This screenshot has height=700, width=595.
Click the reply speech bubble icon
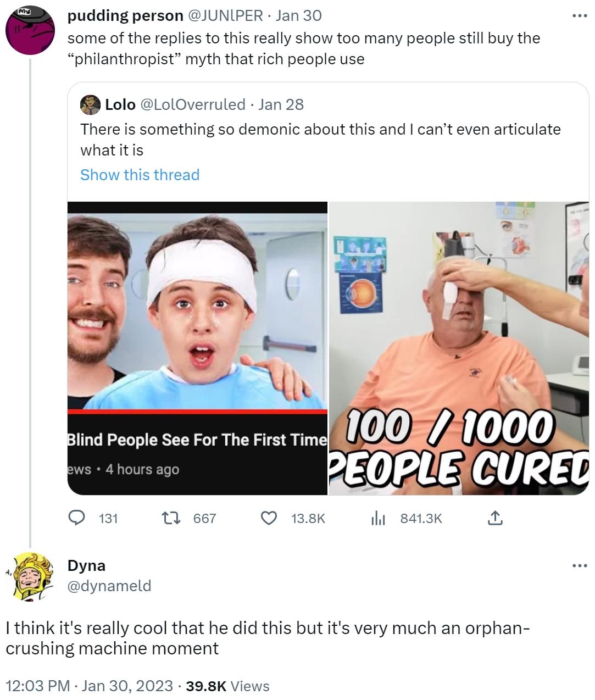click(76, 518)
